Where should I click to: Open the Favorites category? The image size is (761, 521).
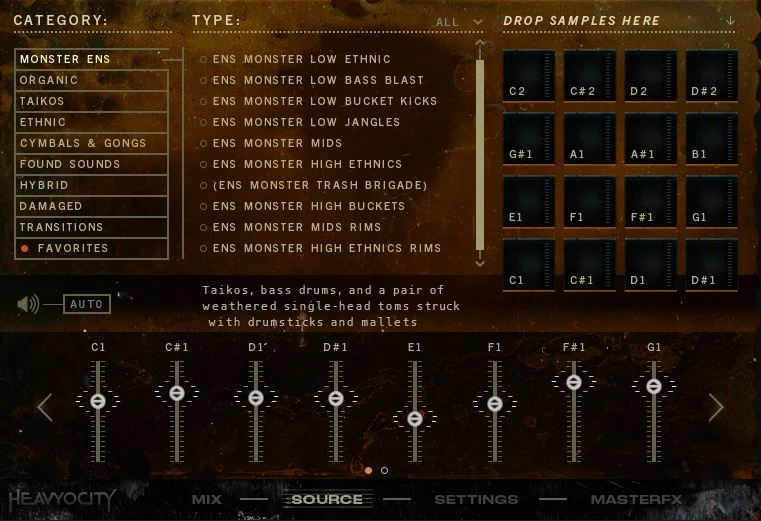click(92, 248)
